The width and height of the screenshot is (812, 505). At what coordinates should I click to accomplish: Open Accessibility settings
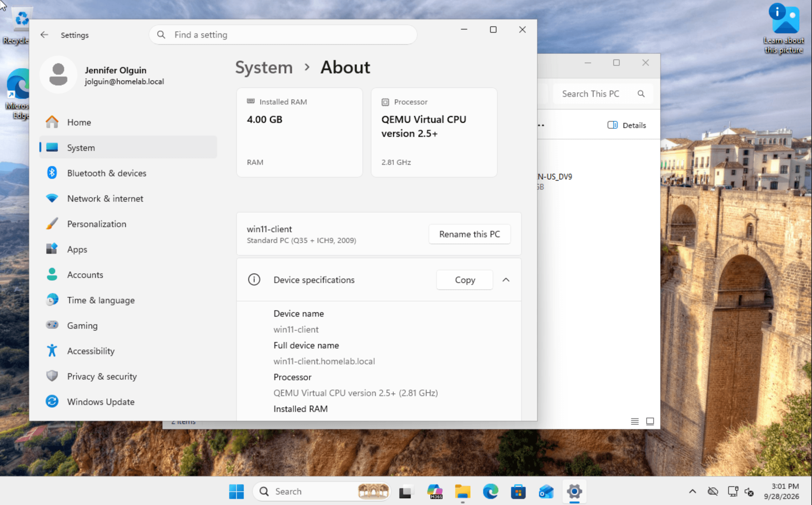pos(128,351)
